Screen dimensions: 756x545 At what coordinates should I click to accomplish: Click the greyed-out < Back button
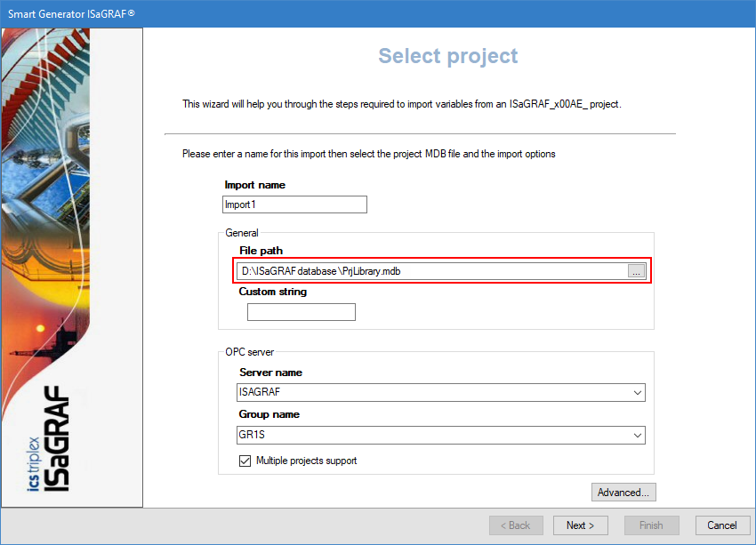point(516,525)
